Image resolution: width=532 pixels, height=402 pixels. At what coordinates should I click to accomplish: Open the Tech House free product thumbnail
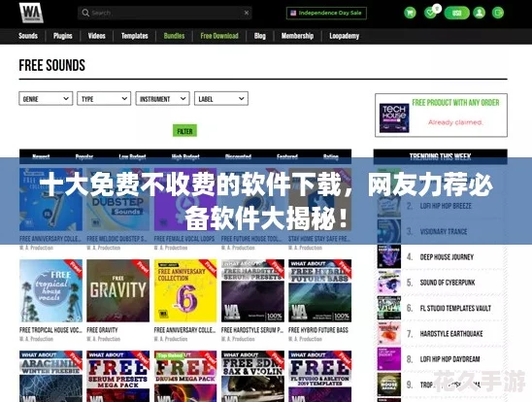(394, 117)
